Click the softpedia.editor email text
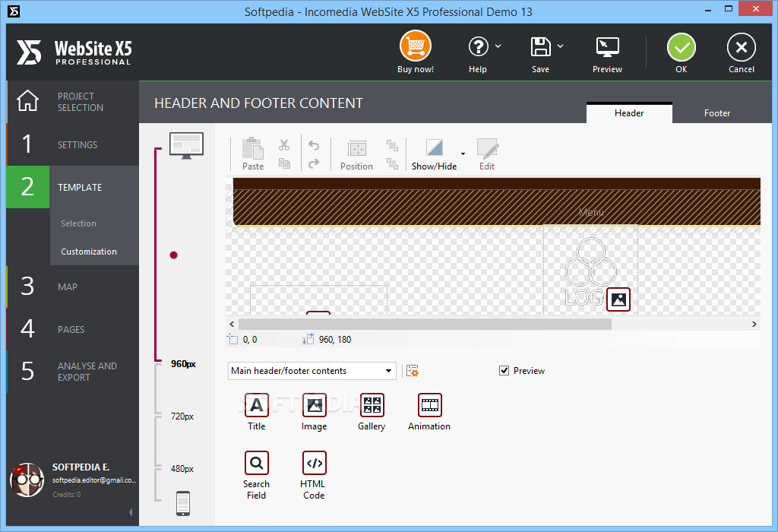 (93, 480)
